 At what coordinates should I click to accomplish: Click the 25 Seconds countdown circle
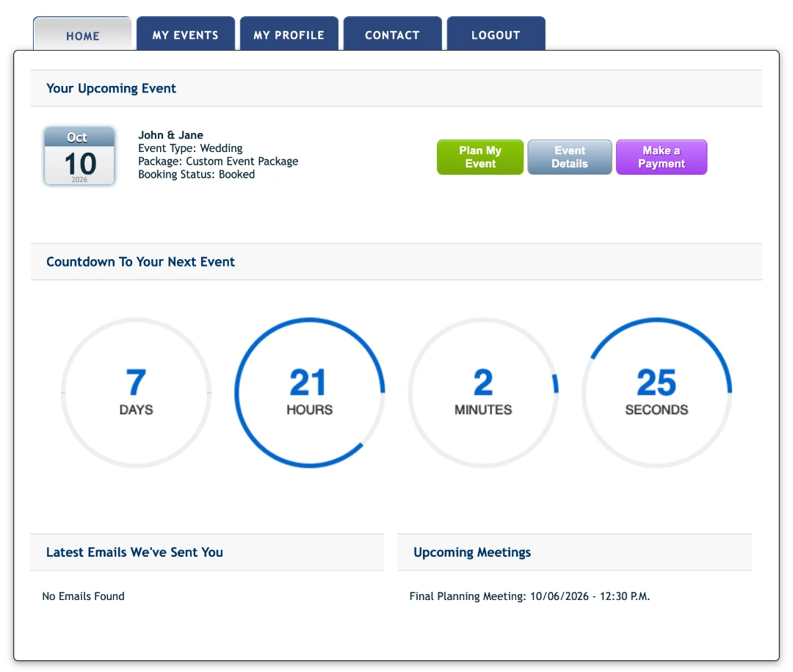[656, 392]
